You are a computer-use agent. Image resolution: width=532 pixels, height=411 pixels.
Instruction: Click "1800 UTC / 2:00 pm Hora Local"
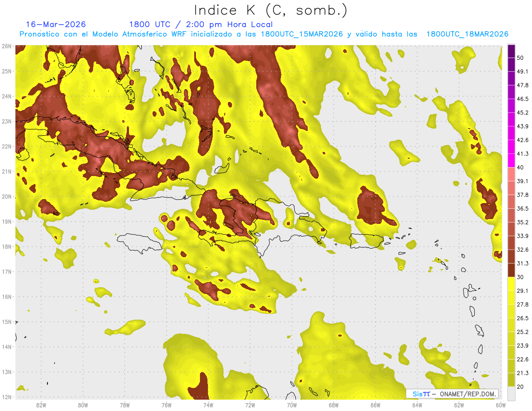coord(201,24)
